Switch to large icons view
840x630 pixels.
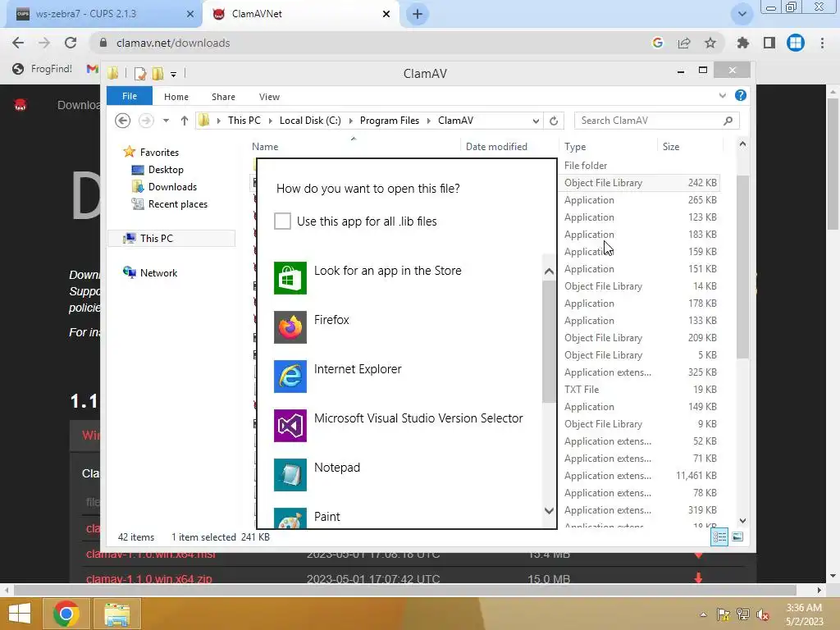tap(737, 536)
